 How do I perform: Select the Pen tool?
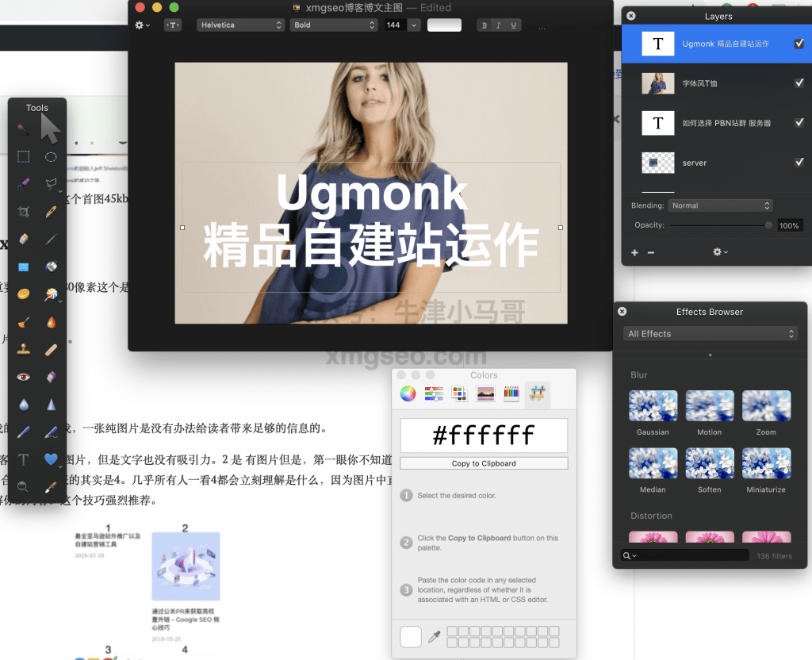[23, 432]
